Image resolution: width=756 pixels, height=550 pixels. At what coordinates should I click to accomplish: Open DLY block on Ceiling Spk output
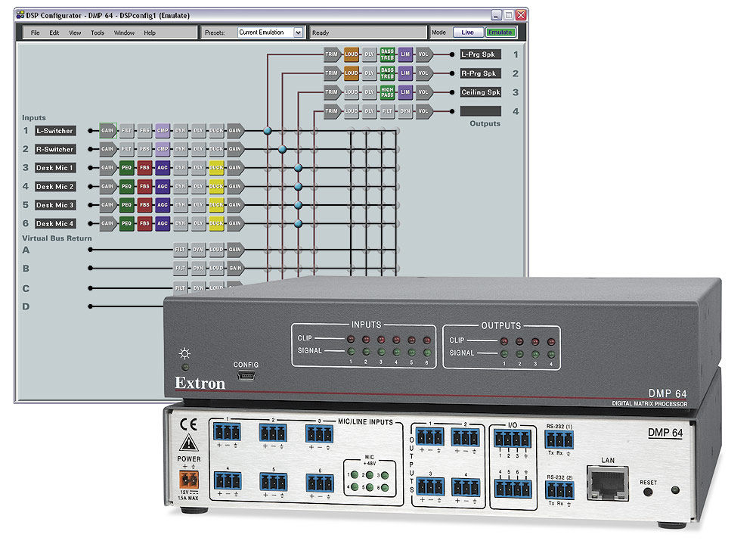[370, 92]
